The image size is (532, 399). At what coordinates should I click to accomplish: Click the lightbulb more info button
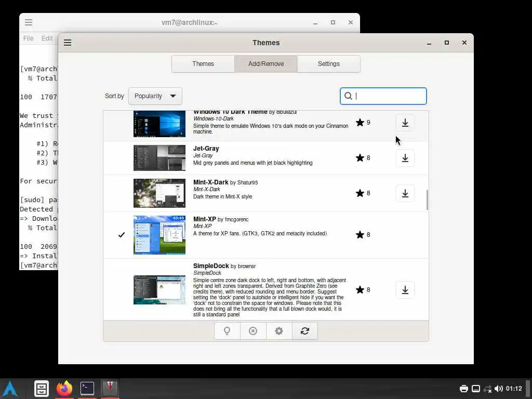[x=227, y=331]
